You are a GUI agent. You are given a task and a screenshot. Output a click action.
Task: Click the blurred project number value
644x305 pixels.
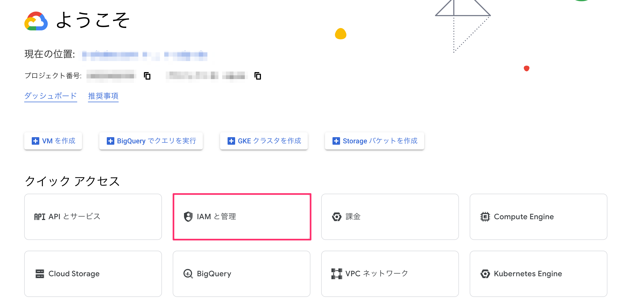(x=111, y=76)
